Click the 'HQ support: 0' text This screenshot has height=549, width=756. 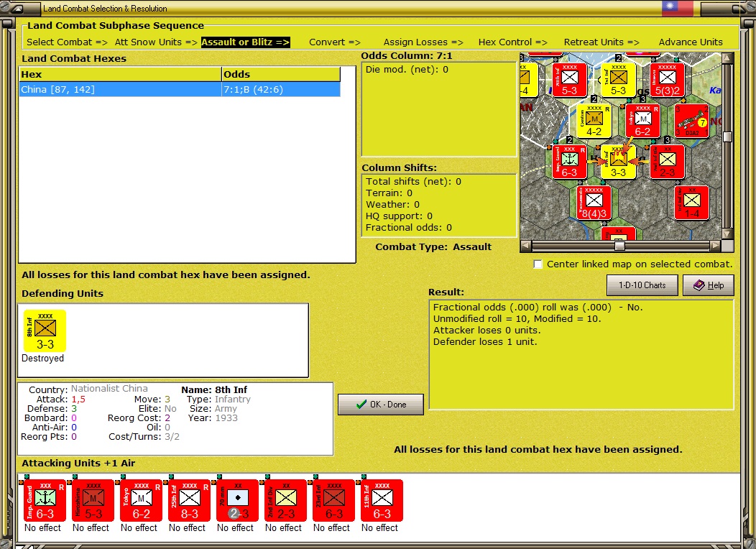pos(400,216)
